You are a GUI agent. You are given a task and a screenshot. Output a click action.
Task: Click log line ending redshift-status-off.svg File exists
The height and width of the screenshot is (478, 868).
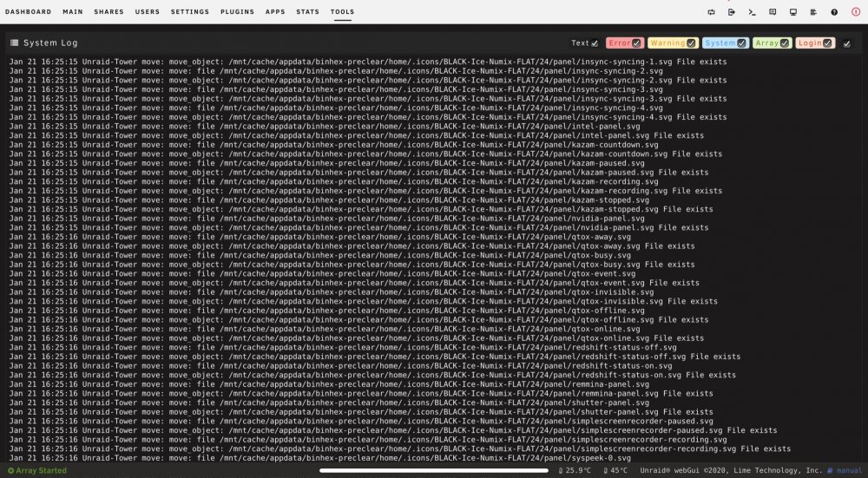click(x=375, y=357)
